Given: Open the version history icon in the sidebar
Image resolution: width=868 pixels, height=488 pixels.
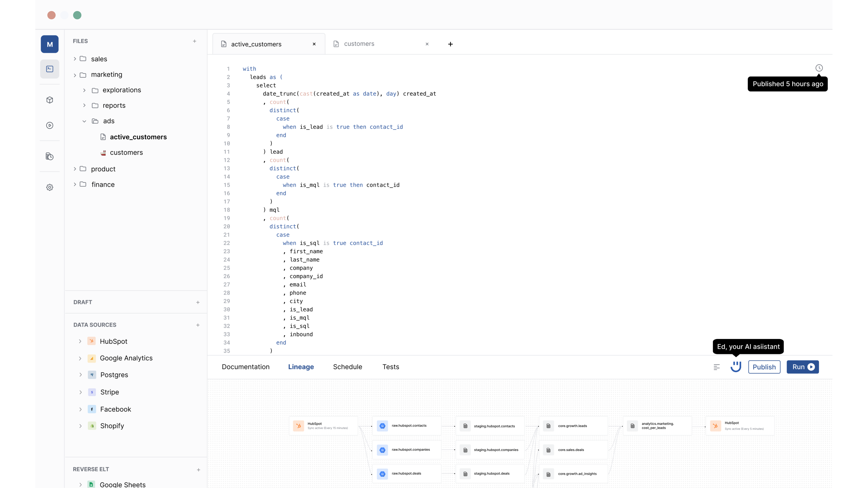Looking at the screenshot, I should [x=50, y=156].
